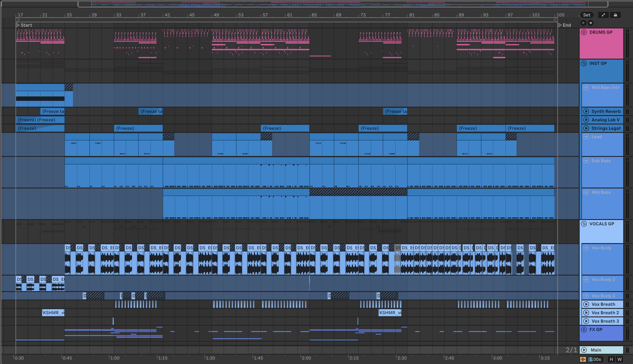
Task: Fold the Sub Bass track
Action: (x=586, y=161)
